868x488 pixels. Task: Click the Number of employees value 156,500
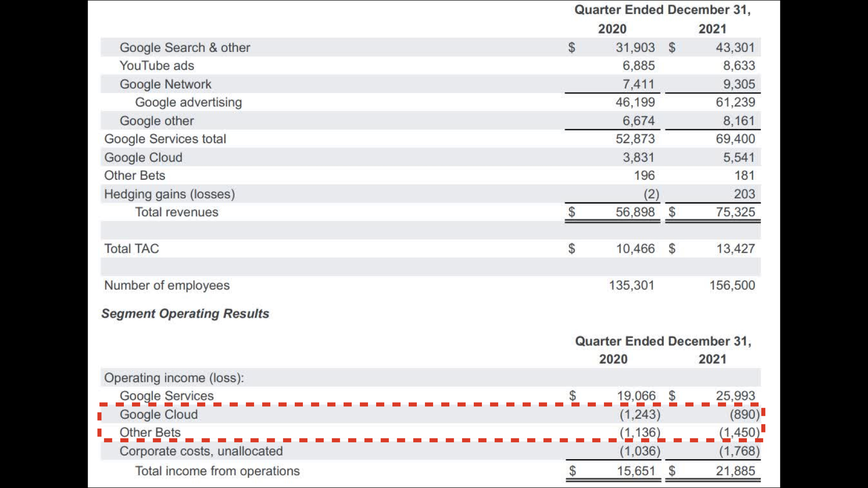[x=732, y=285]
